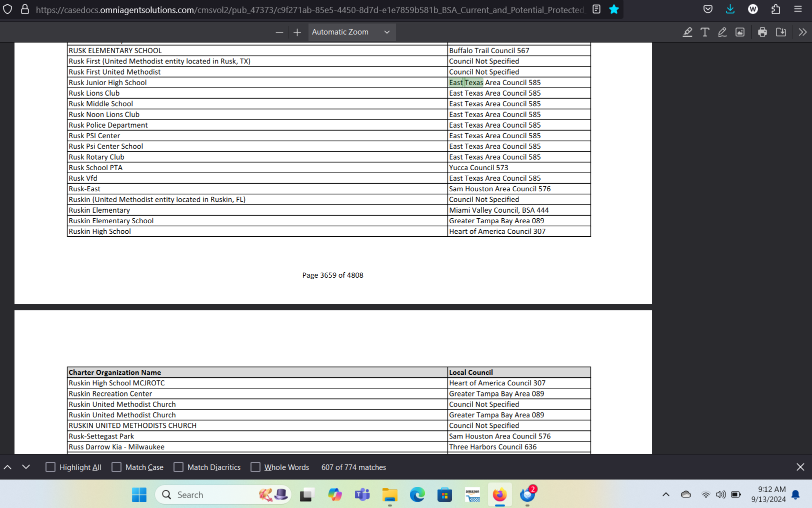This screenshot has width=812, height=508.
Task: Click 'Yucca Council 573' cell
Action: [519, 168]
